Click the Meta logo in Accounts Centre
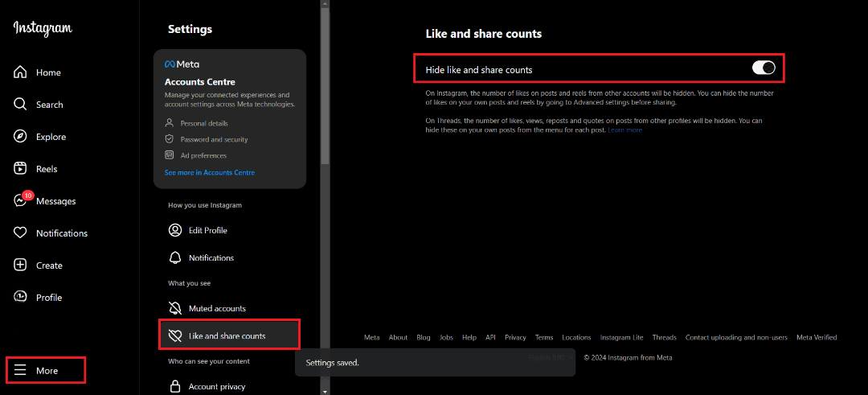The image size is (868, 395). [182, 64]
